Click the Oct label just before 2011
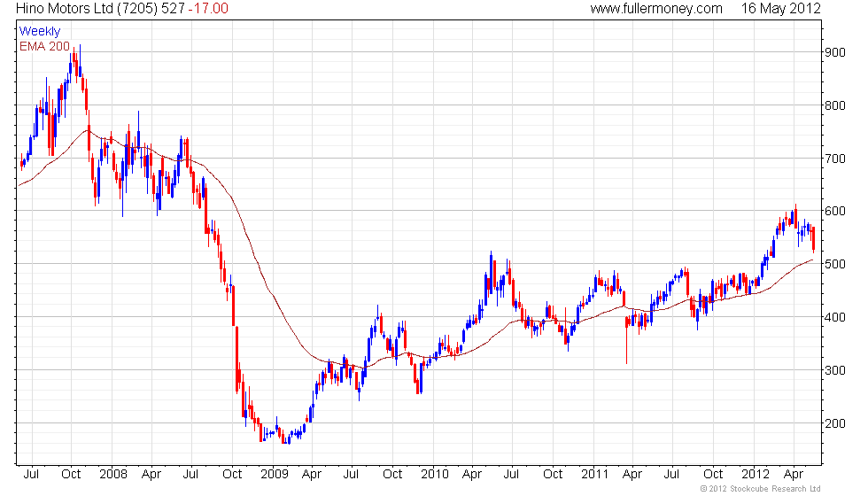 point(553,475)
